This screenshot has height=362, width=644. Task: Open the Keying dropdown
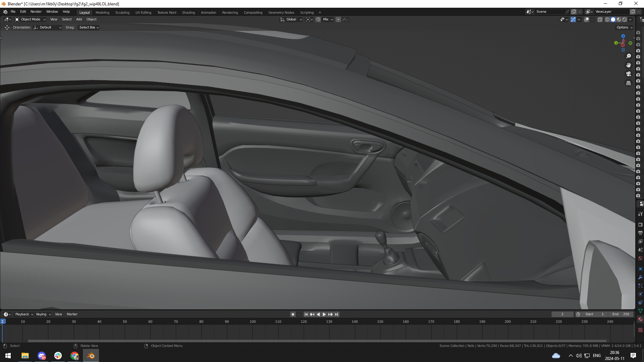pos(44,314)
